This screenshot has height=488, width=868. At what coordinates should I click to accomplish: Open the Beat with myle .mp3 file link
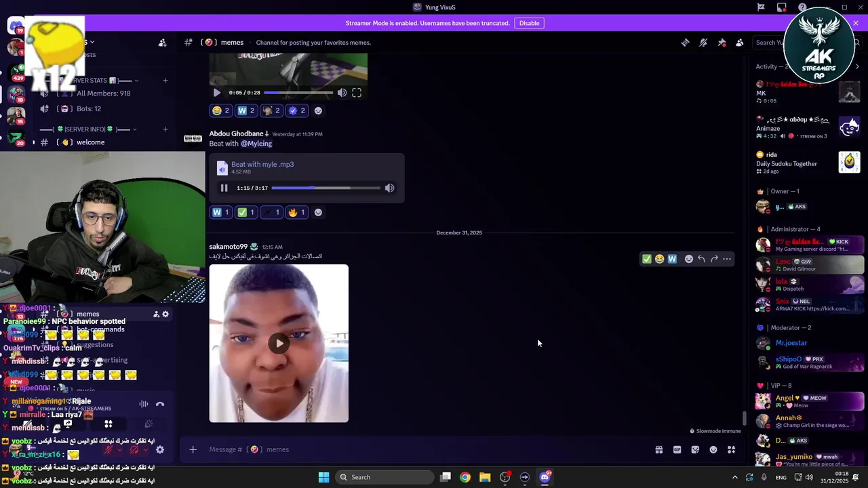coord(262,164)
